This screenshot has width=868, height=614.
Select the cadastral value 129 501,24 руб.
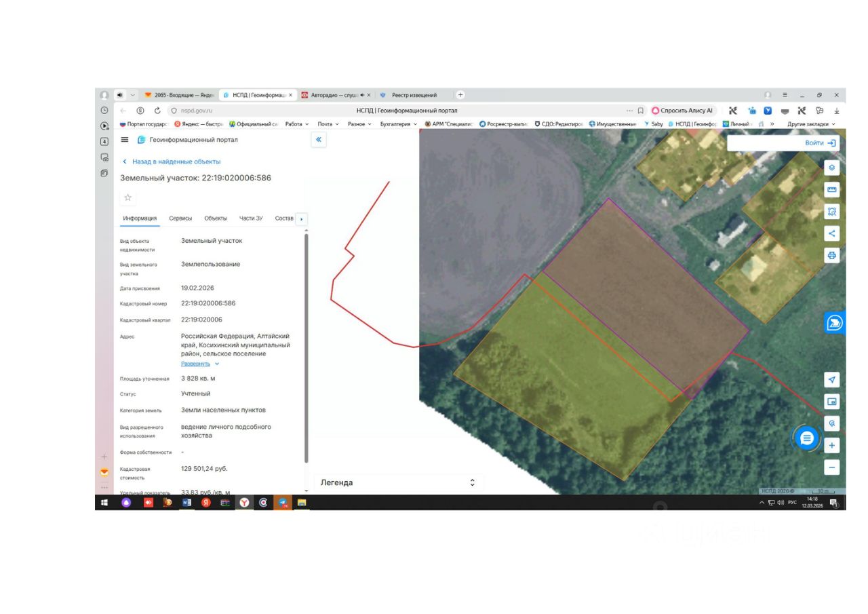coord(204,469)
